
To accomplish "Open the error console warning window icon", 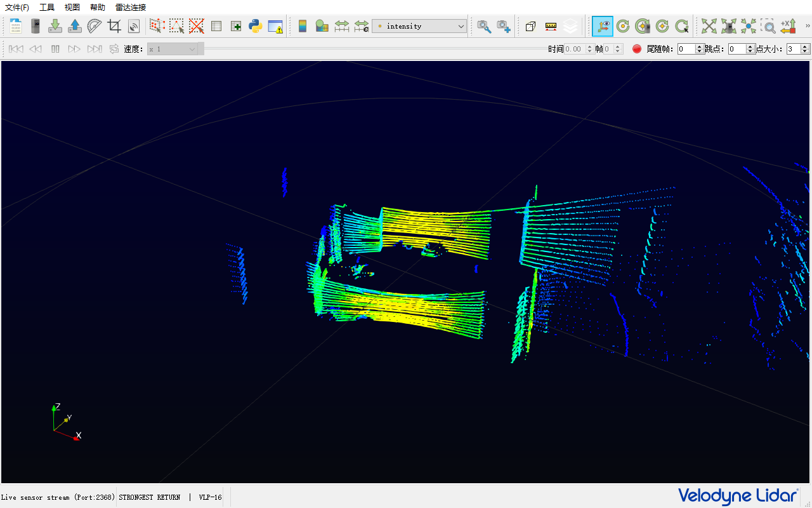I will click(x=275, y=26).
